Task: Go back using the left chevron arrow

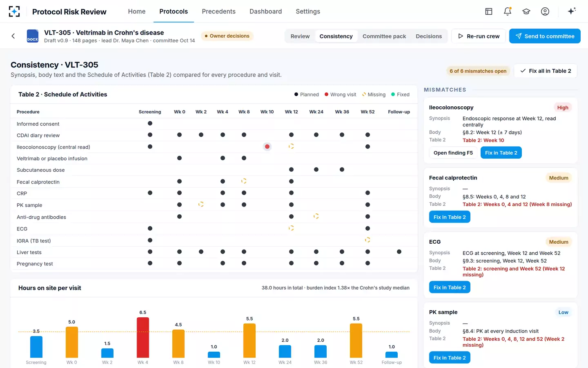Action: point(13,36)
